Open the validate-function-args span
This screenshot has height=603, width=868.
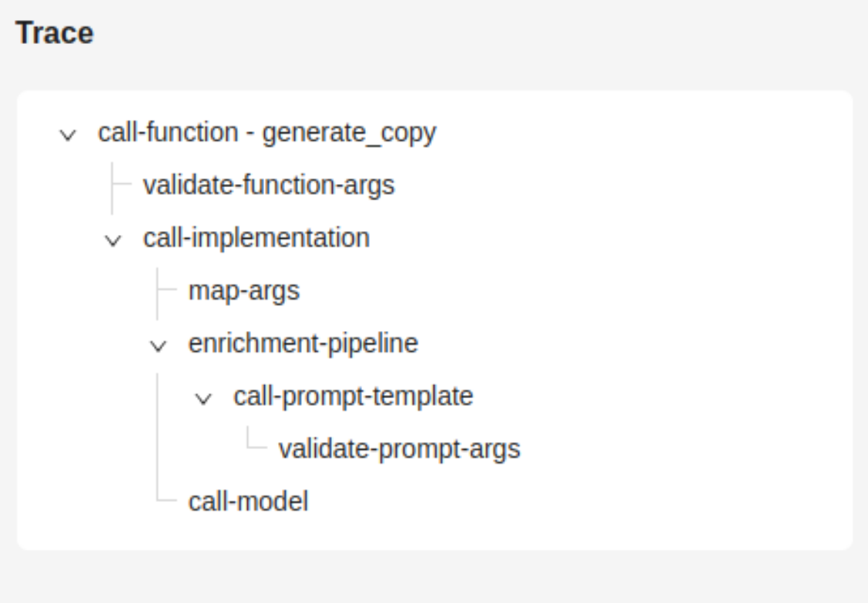(269, 185)
